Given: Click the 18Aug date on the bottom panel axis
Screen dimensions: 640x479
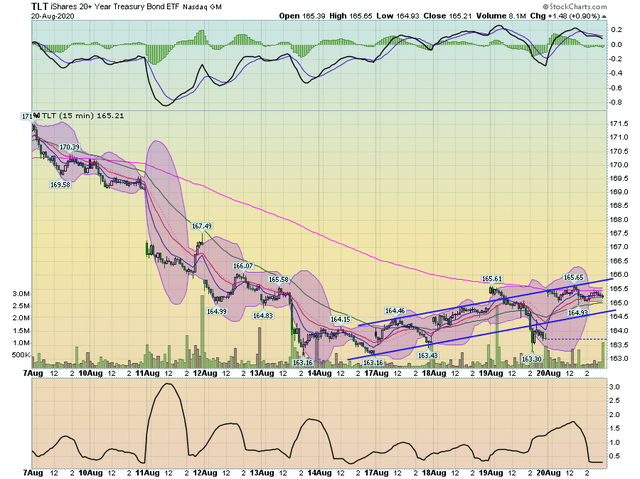Looking at the screenshot, I should point(434,473).
